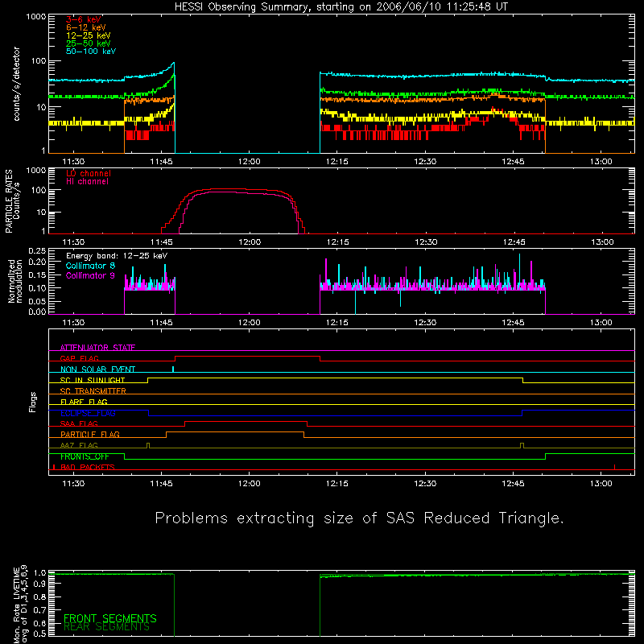Click the Normalized modulation axis label

(15, 281)
